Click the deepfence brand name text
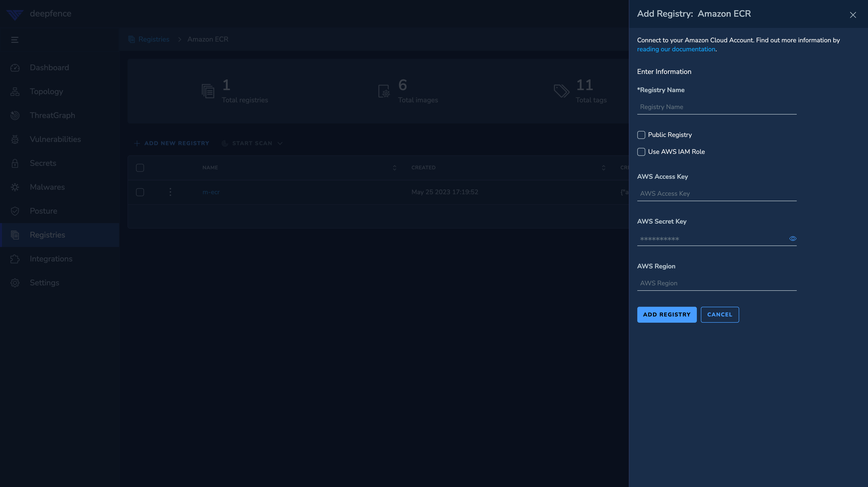868x487 pixels. click(51, 14)
